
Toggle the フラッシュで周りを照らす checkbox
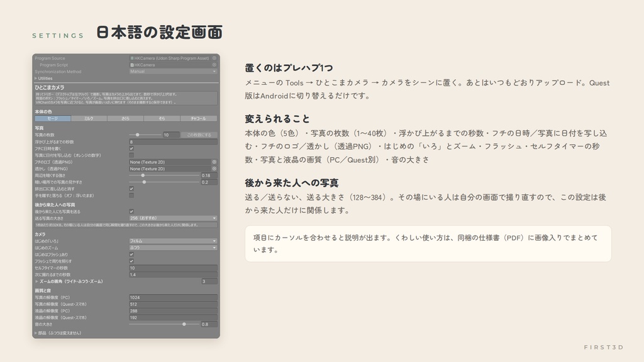[x=131, y=261]
